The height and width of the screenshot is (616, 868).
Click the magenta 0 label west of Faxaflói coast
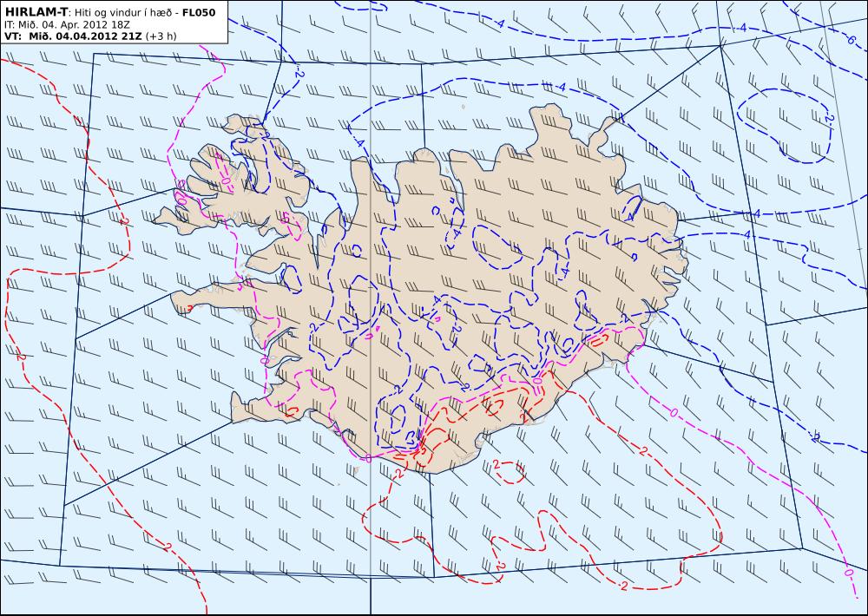(264, 360)
